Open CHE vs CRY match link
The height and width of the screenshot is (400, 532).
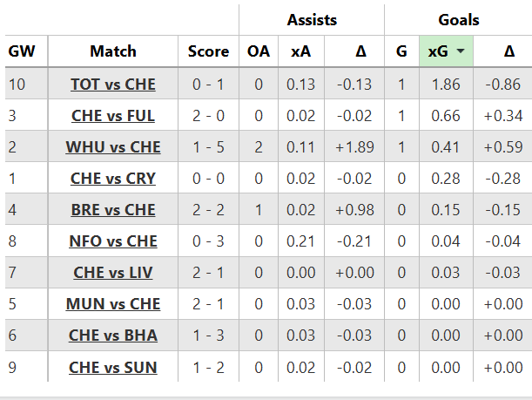coord(113,179)
